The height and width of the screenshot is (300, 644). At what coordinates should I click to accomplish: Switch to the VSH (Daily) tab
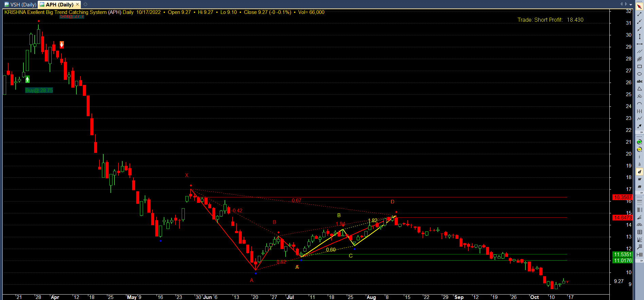click(x=20, y=4)
